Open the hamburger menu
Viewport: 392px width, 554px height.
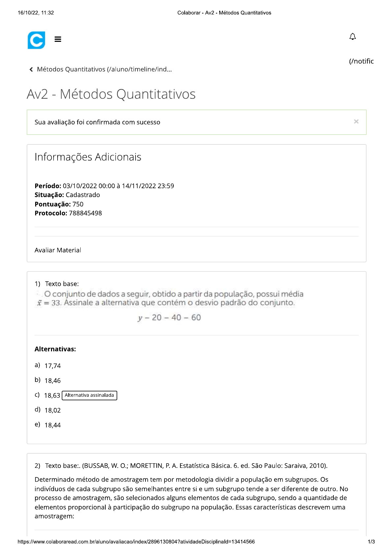(58, 39)
